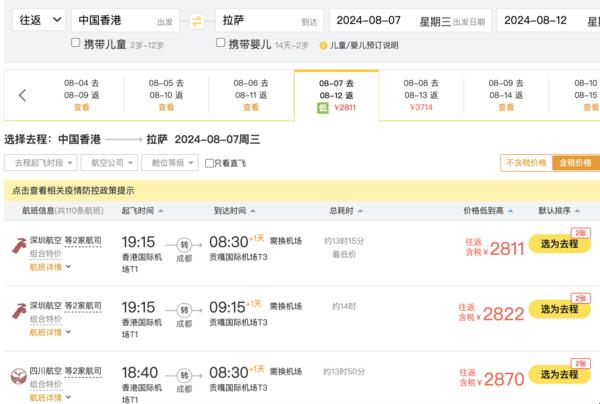Open 去程起飞时段 filter dropdown
The image size is (600, 404).
tap(41, 163)
